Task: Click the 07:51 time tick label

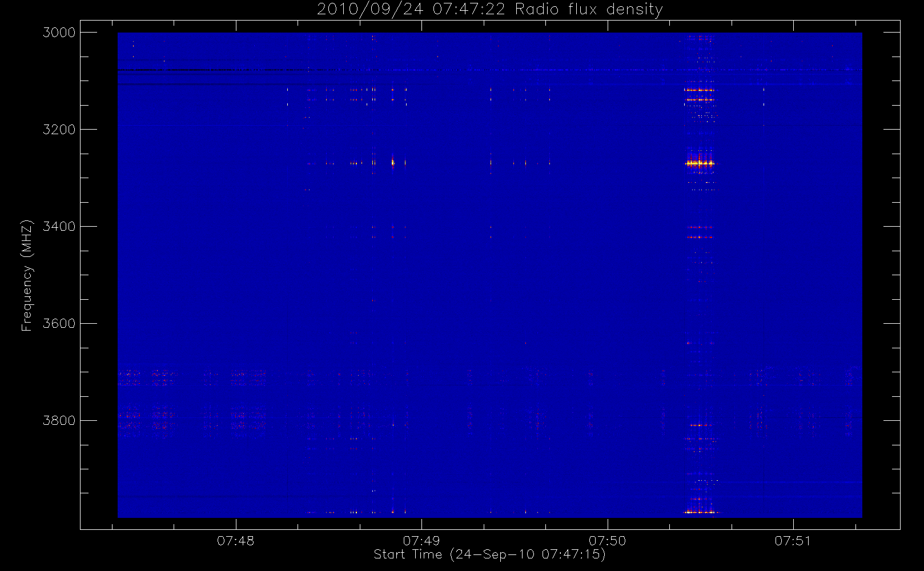Action: point(793,541)
